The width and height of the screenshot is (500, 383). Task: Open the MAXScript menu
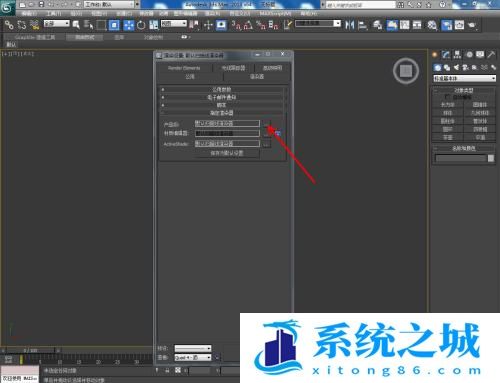coord(275,13)
